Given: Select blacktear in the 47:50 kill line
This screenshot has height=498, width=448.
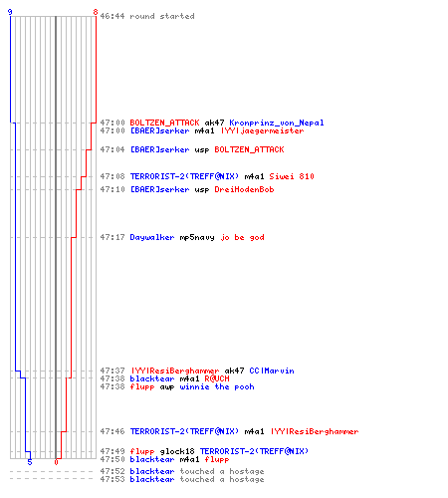Looking at the screenshot, I should click(152, 459).
